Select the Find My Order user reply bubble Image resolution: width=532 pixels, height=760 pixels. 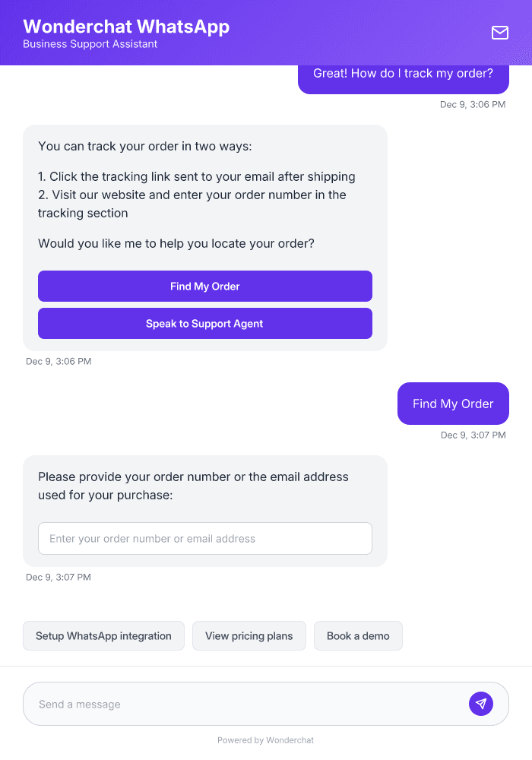pyautogui.click(x=453, y=404)
